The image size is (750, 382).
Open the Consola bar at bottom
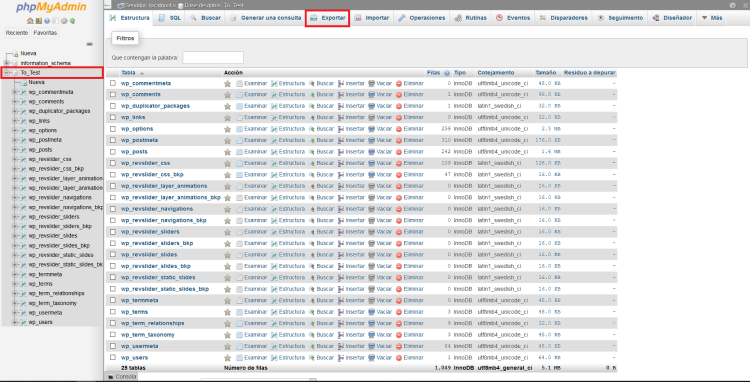(121, 377)
